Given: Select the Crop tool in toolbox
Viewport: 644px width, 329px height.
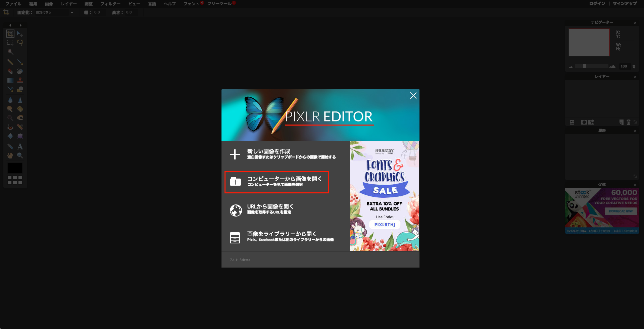Looking at the screenshot, I should click(x=10, y=34).
